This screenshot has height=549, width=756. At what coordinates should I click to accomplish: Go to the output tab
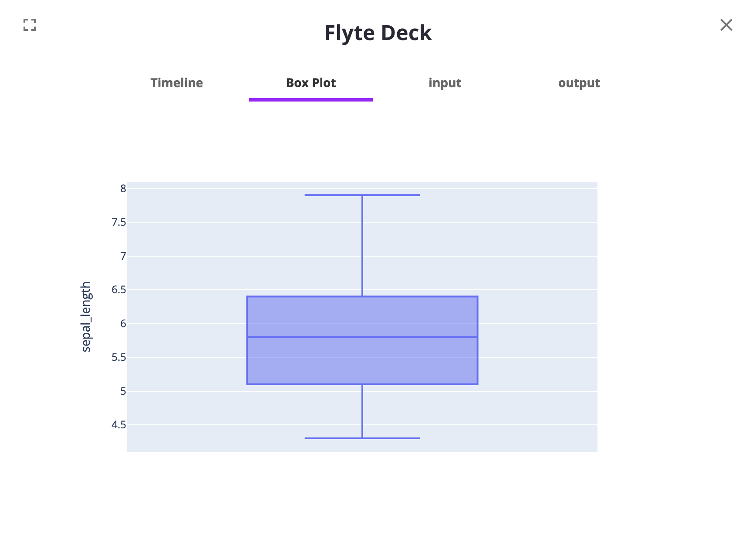(x=579, y=83)
